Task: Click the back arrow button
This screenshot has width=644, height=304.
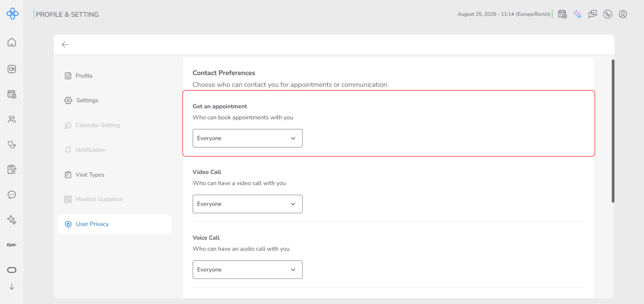Action: 65,44
